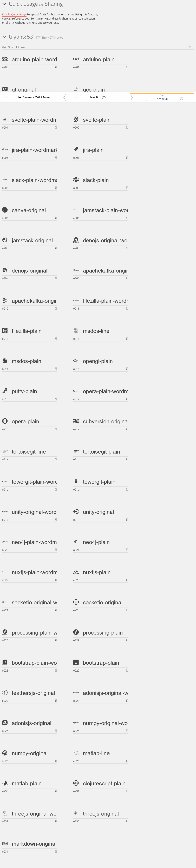Click the Download font button
Image resolution: width=196 pixels, height=868 pixels.
pos(162,99)
